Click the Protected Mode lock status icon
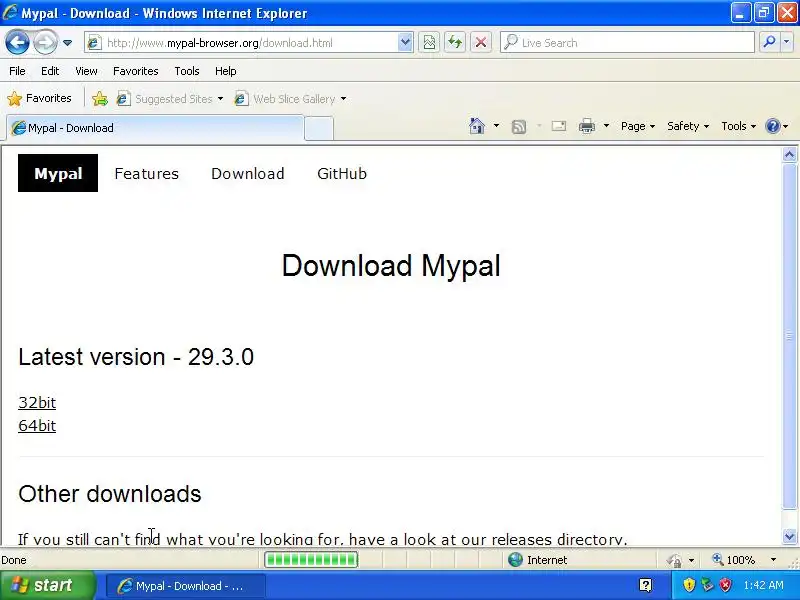Screen dimensions: 800x600 click(674, 560)
